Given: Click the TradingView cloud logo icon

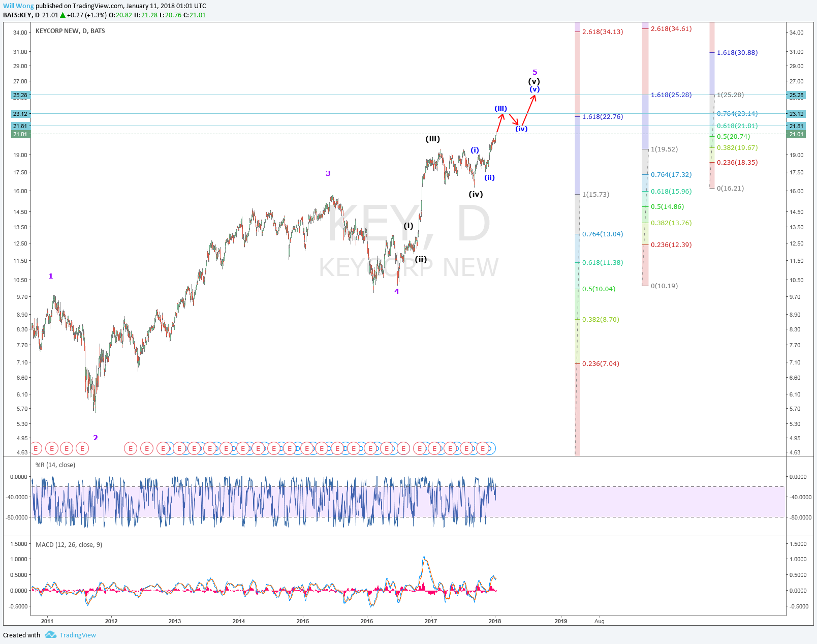Looking at the screenshot, I should tap(50, 635).
